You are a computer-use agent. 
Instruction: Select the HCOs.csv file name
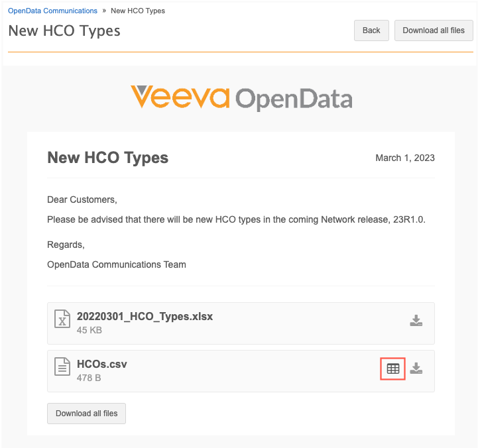[x=101, y=364]
